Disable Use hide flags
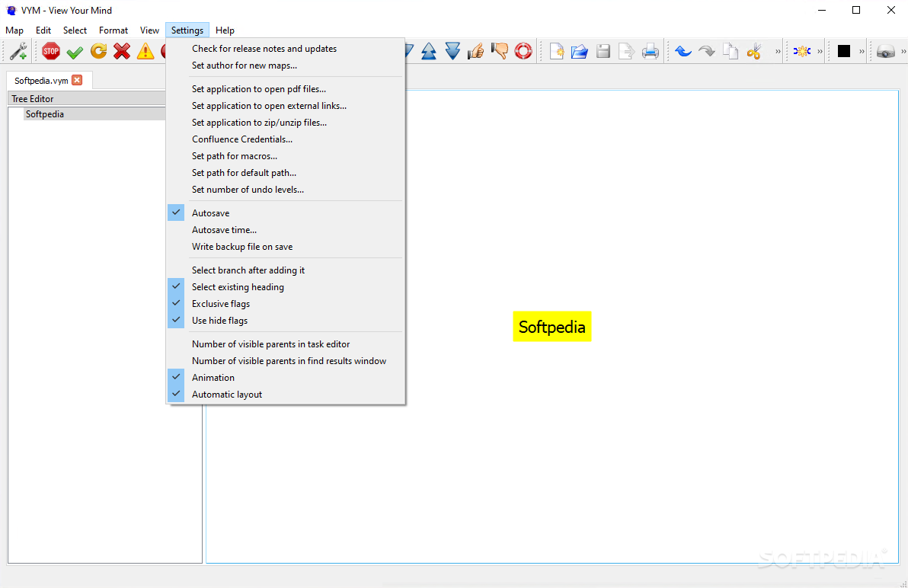908x588 pixels. 286,321
